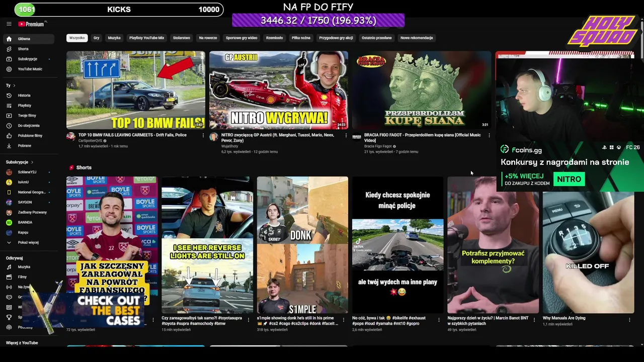Open Główna home in sidebar
Screen dimensions: 644x362
[28, 39]
